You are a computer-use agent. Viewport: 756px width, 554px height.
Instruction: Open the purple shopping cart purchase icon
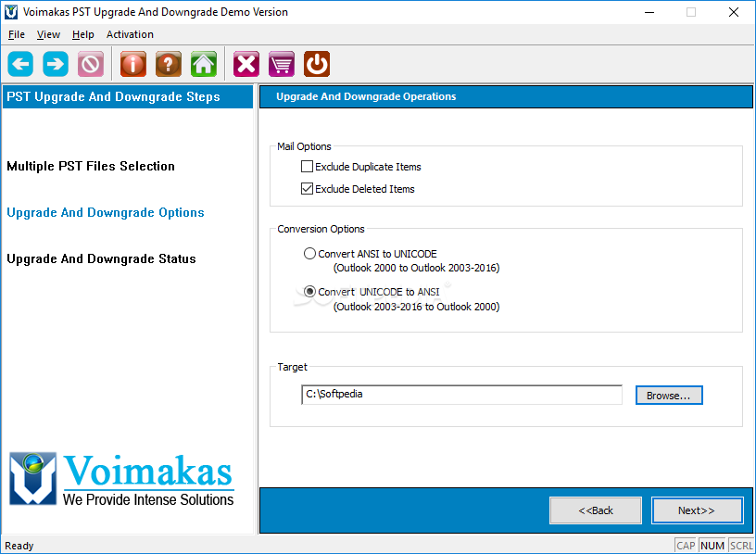tap(282, 64)
